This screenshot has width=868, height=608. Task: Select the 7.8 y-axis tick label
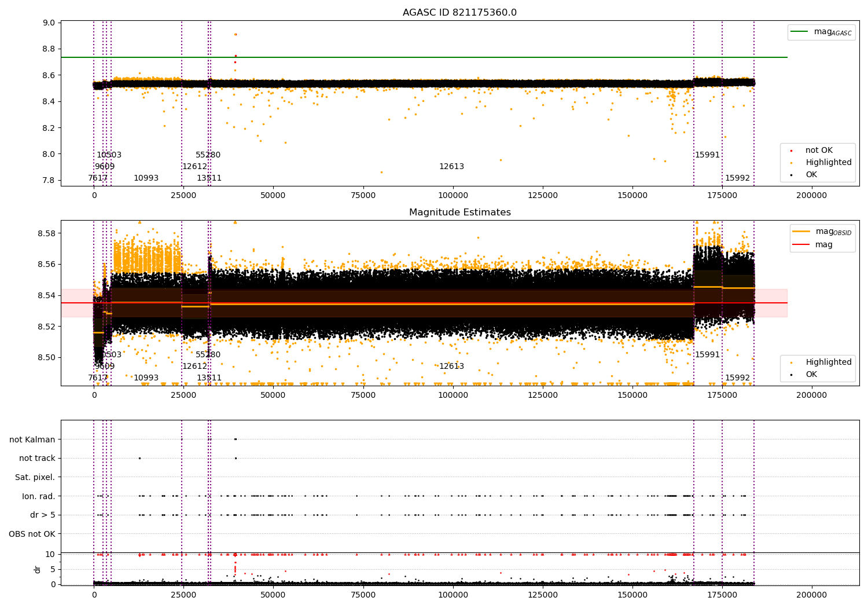click(x=49, y=181)
